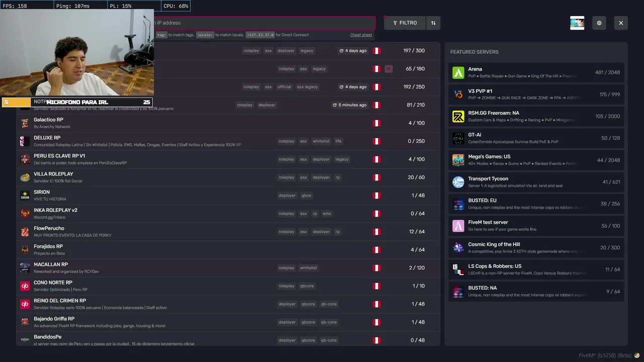Open Cosmic King of the Hill icon
Viewport: 644px width, 362px height.
[x=458, y=248]
